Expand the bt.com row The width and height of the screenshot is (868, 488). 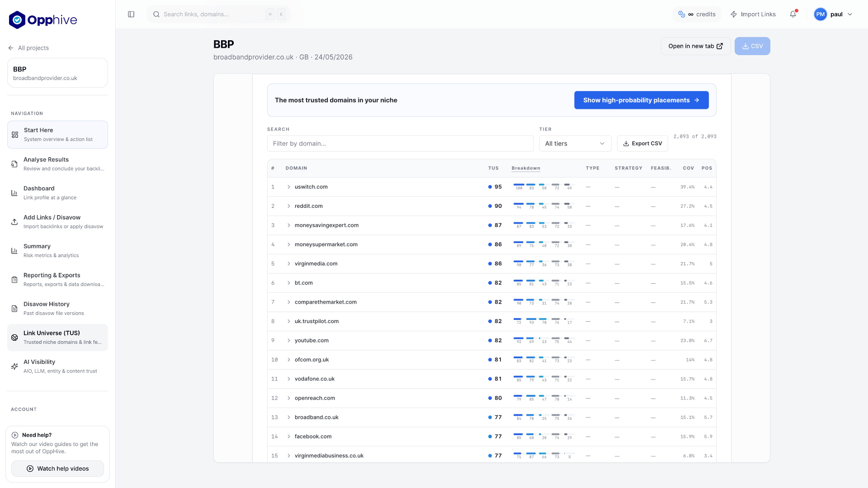[x=289, y=283]
